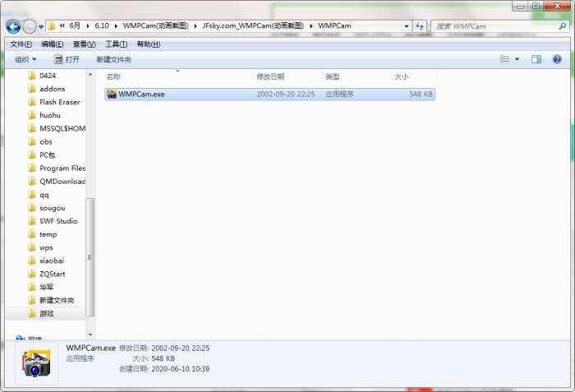Sort by 类型 column header
Screen dimensions: 575x392
coord(332,76)
